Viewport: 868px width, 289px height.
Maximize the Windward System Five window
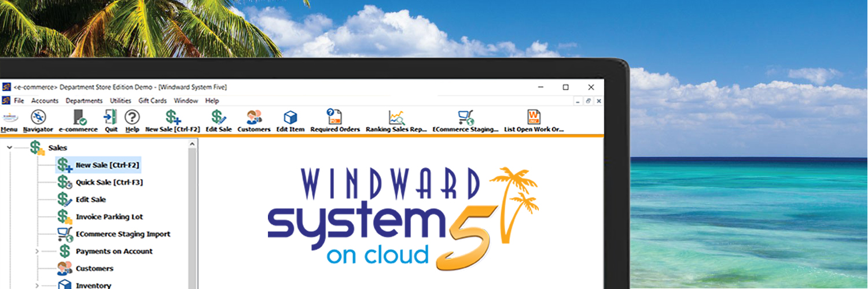pyautogui.click(x=565, y=87)
